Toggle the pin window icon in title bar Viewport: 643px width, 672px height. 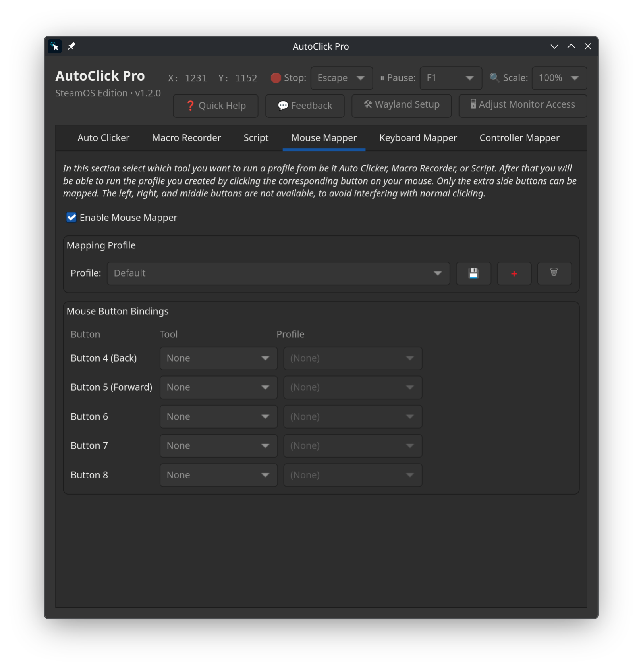(x=71, y=46)
